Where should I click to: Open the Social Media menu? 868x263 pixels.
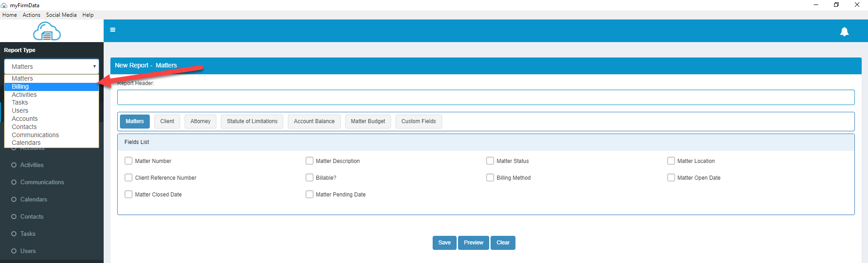click(x=61, y=15)
